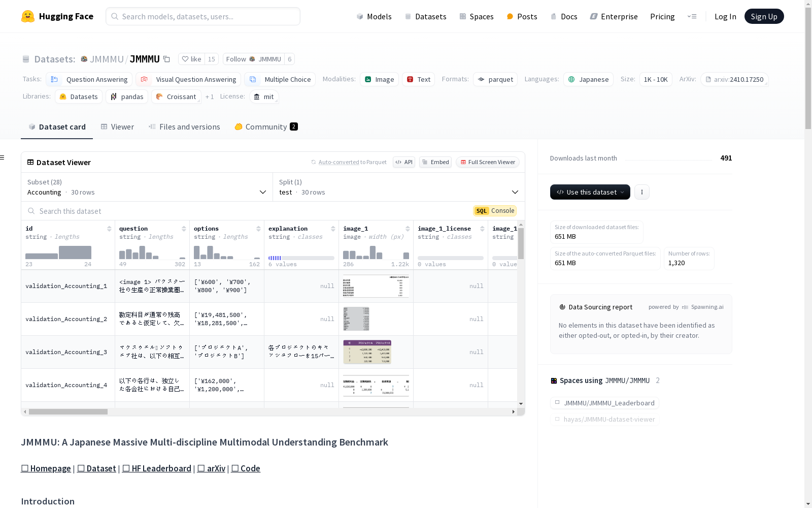Click the arXiv paper tag 2410.17250
Viewport: 812px width, 508px height.
click(734, 79)
